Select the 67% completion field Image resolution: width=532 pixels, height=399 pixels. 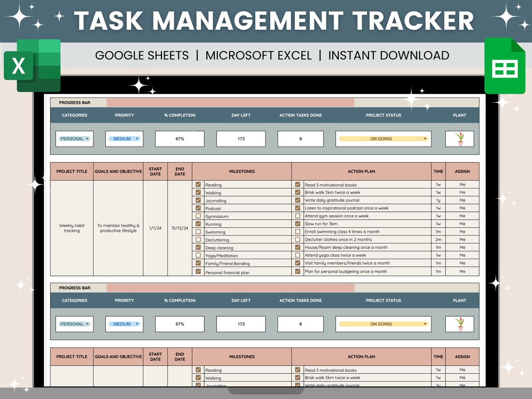pos(180,139)
